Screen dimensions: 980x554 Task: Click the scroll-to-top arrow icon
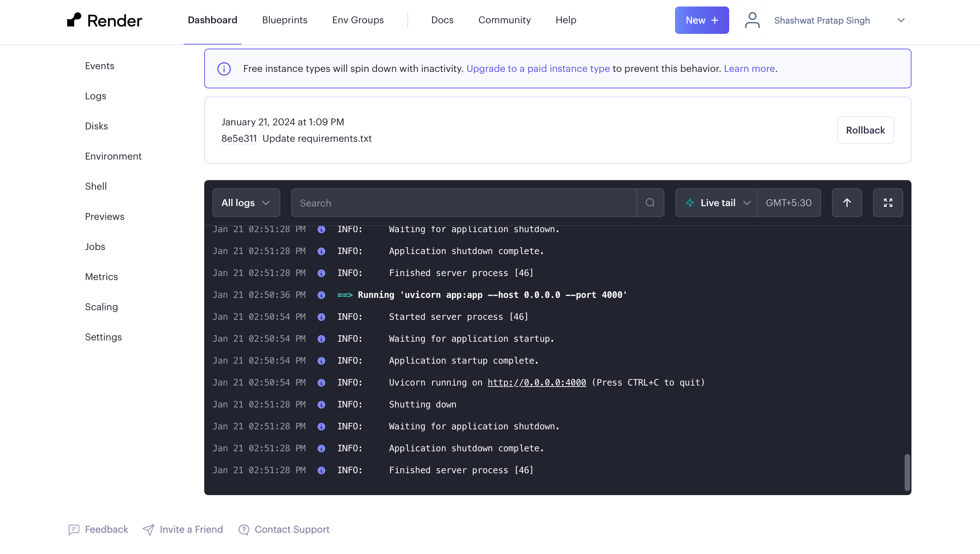click(x=846, y=203)
